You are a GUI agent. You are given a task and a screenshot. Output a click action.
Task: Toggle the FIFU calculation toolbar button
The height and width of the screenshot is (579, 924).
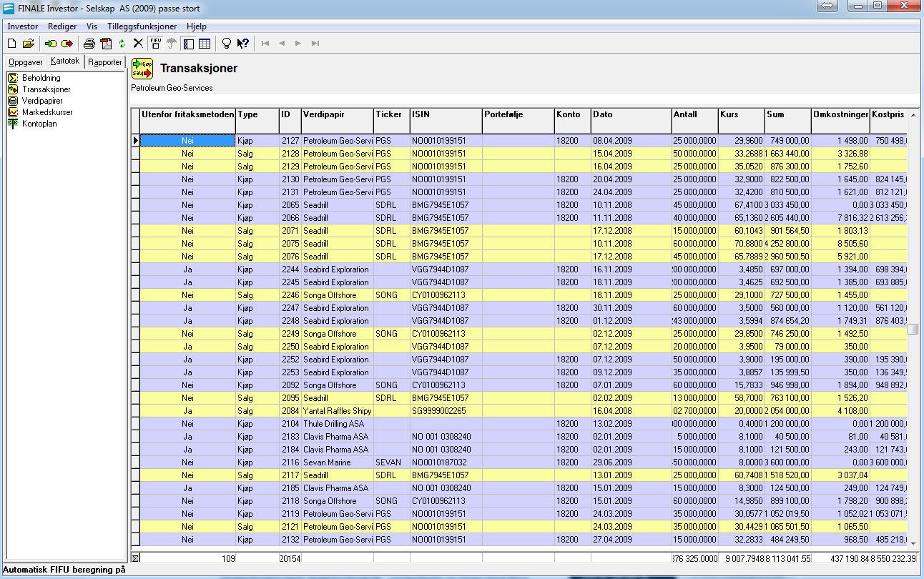click(x=156, y=44)
